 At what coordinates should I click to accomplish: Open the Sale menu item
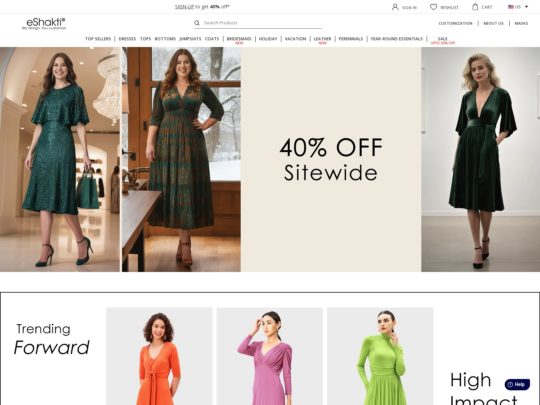[443, 39]
